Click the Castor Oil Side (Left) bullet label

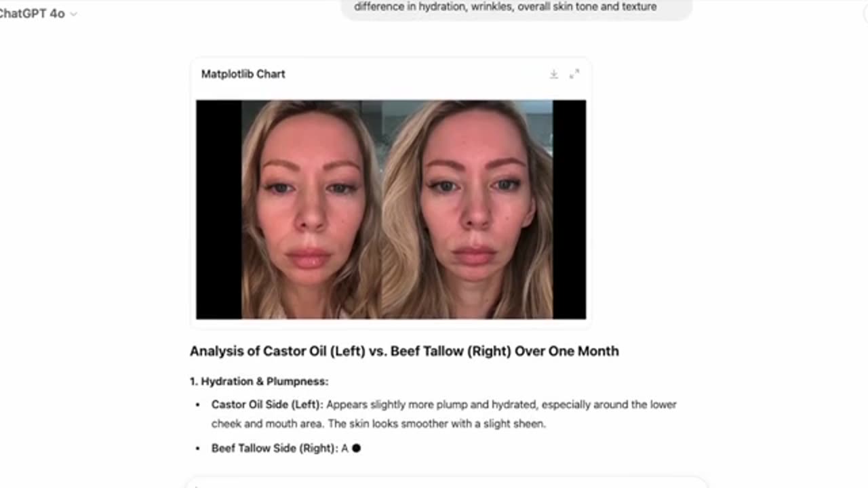click(x=267, y=405)
